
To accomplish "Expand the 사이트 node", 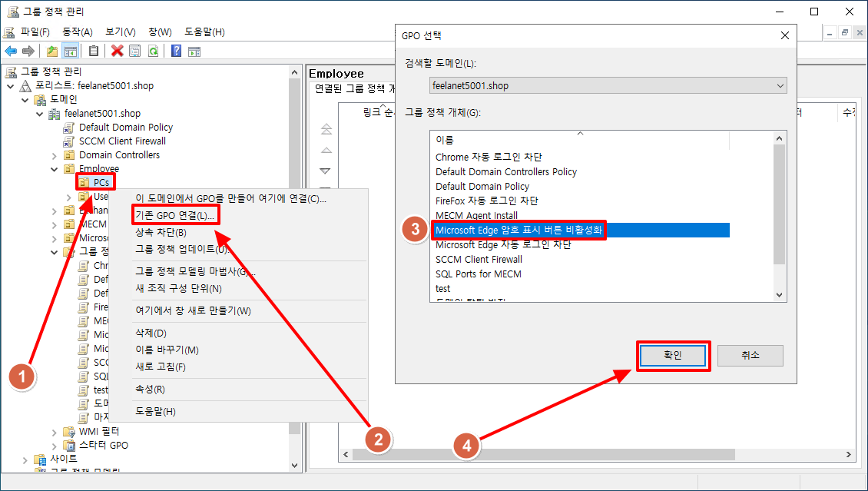I will [x=25, y=459].
